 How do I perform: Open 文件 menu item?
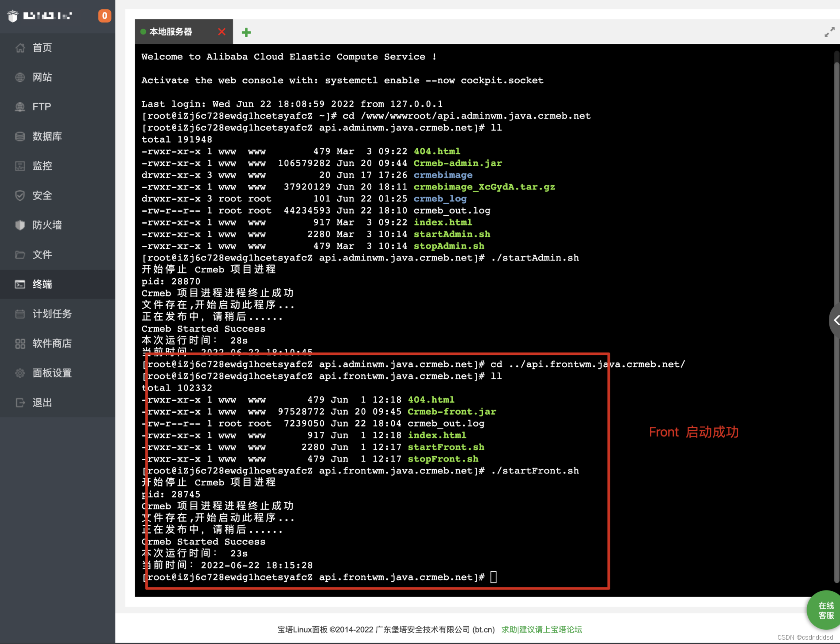(x=58, y=255)
